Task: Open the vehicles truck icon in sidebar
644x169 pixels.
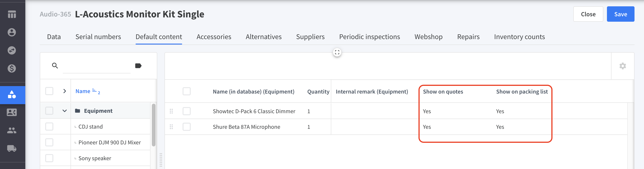Action: pos(12,148)
